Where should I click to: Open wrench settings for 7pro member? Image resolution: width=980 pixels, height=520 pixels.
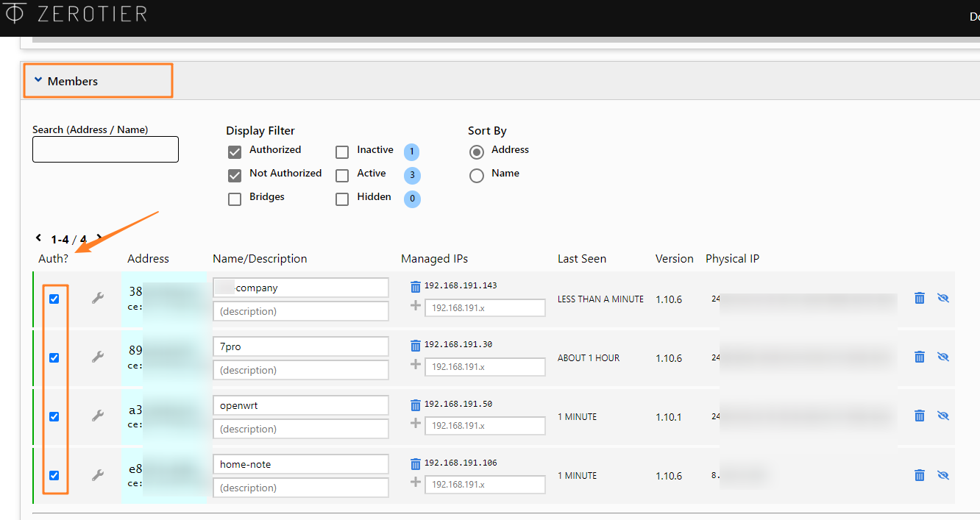click(97, 357)
